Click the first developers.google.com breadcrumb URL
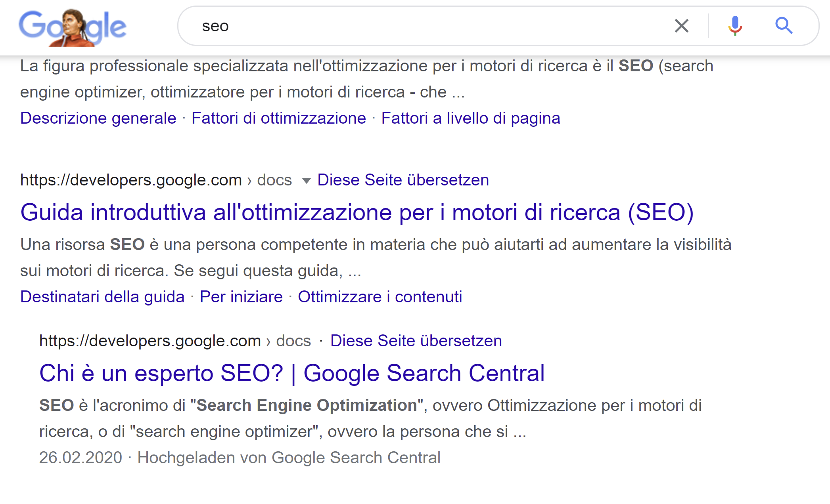Viewport: 830px width, 504px height. tap(131, 180)
